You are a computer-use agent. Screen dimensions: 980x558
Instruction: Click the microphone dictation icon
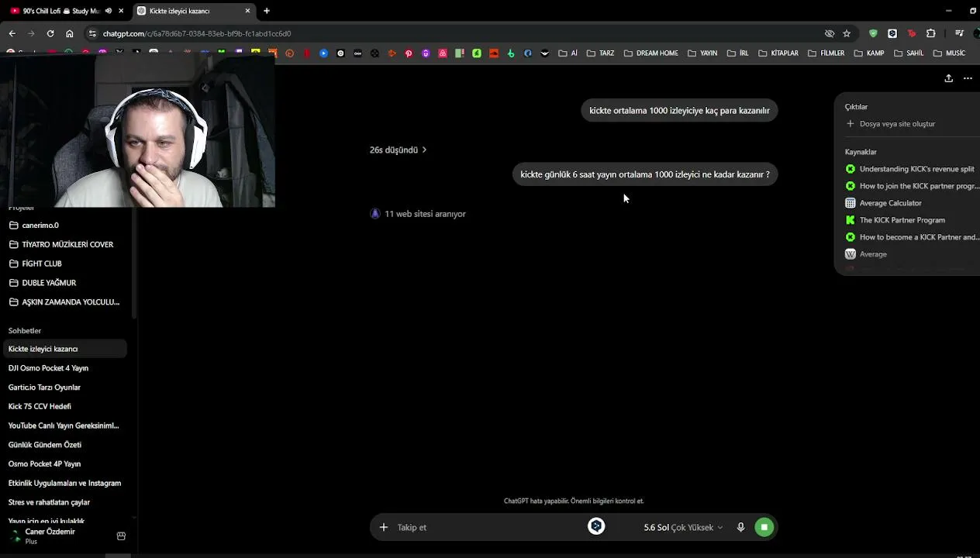(740, 527)
